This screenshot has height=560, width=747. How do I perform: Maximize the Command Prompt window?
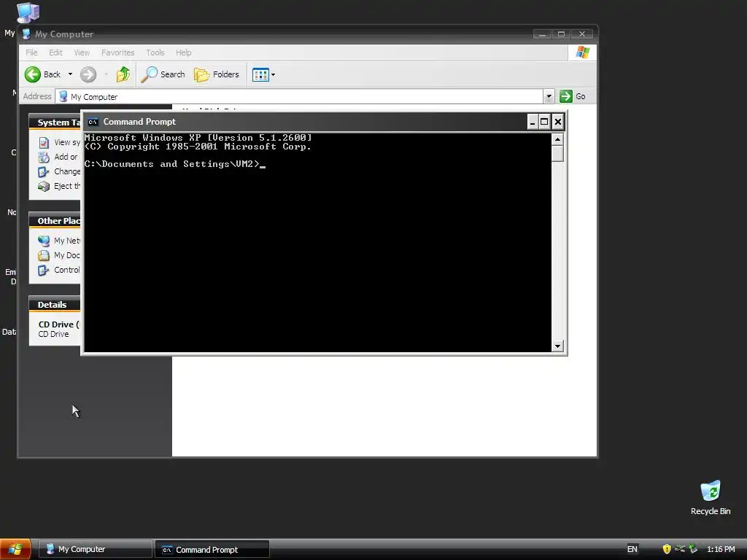click(x=544, y=122)
